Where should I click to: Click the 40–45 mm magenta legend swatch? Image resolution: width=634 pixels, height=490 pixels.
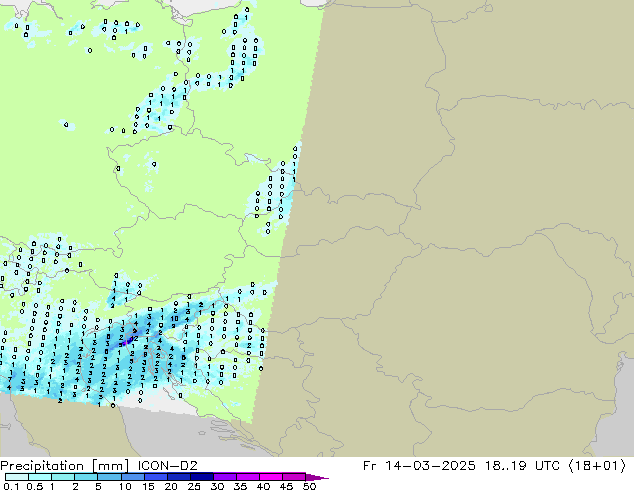coord(271,477)
